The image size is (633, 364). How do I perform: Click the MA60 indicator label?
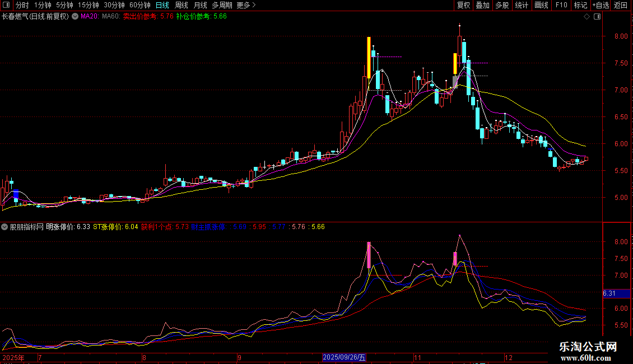(111, 17)
